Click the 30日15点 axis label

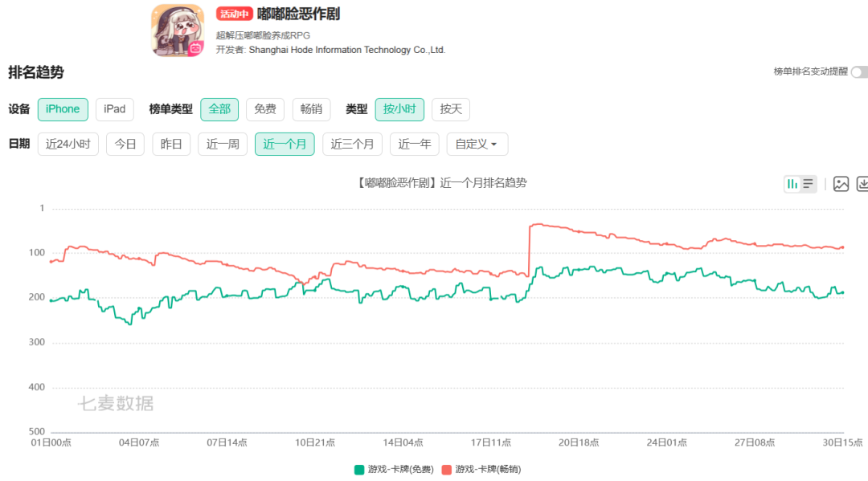(x=842, y=442)
